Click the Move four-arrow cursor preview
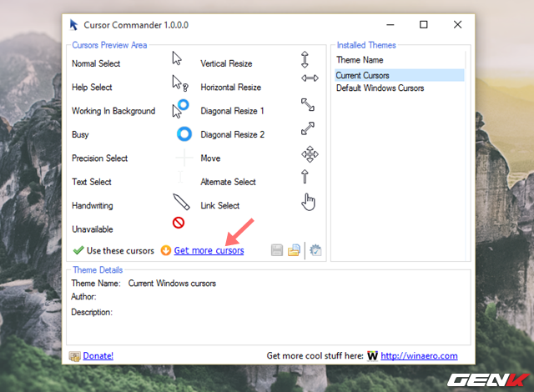The width and height of the screenshot is (534, 392). pyautogui.click(x=310, y=155)
